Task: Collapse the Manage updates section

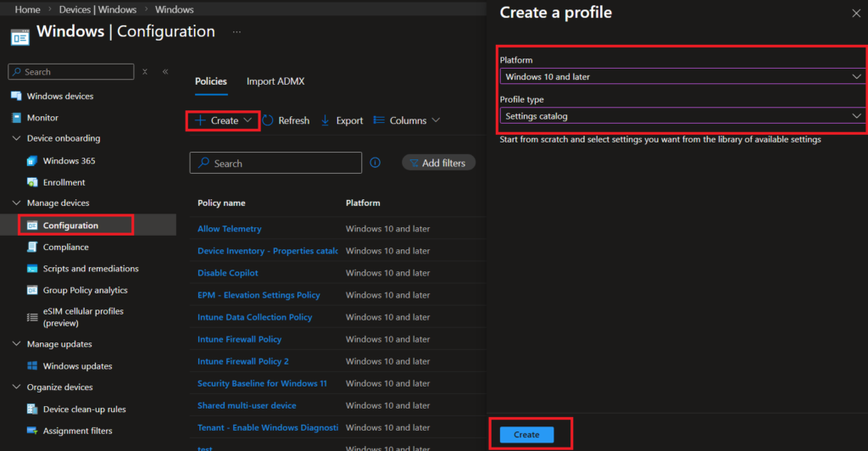Action: (16, 344)
